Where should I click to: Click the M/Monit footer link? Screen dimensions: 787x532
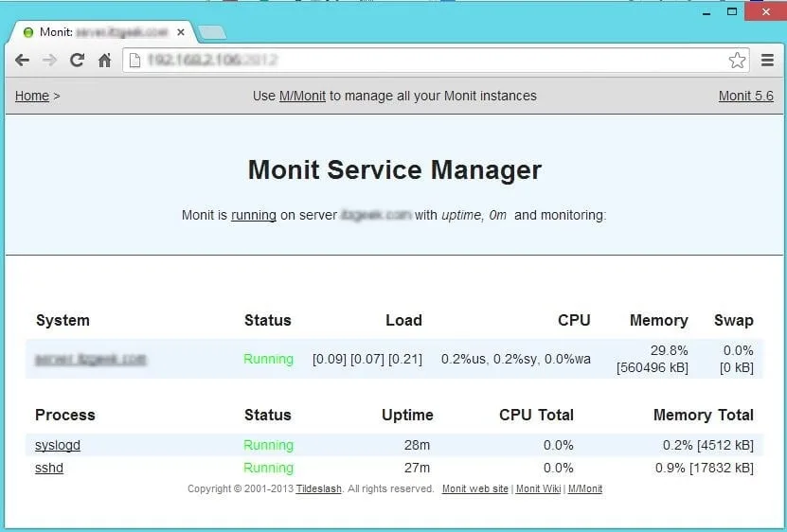584,488
